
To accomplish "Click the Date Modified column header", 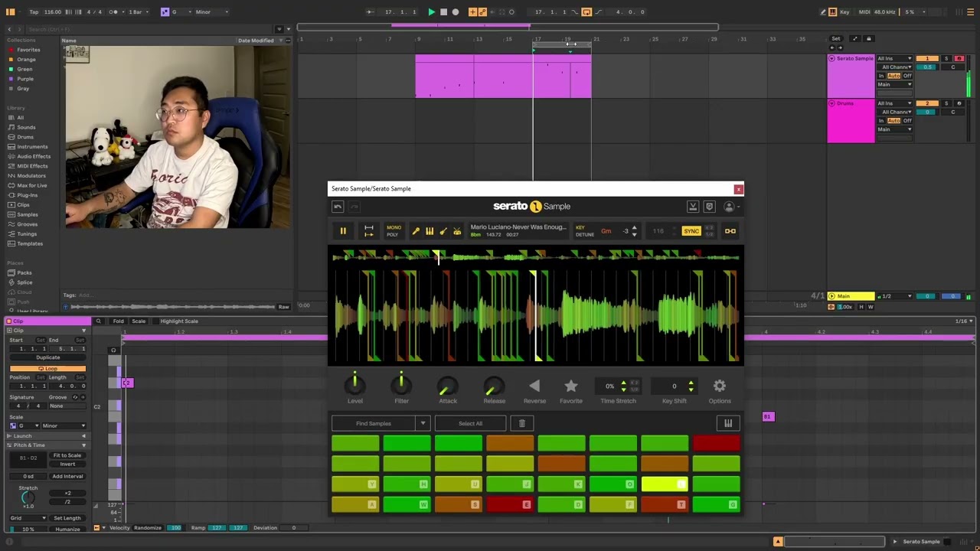I will pyautogui.click(x=256, y=41).
